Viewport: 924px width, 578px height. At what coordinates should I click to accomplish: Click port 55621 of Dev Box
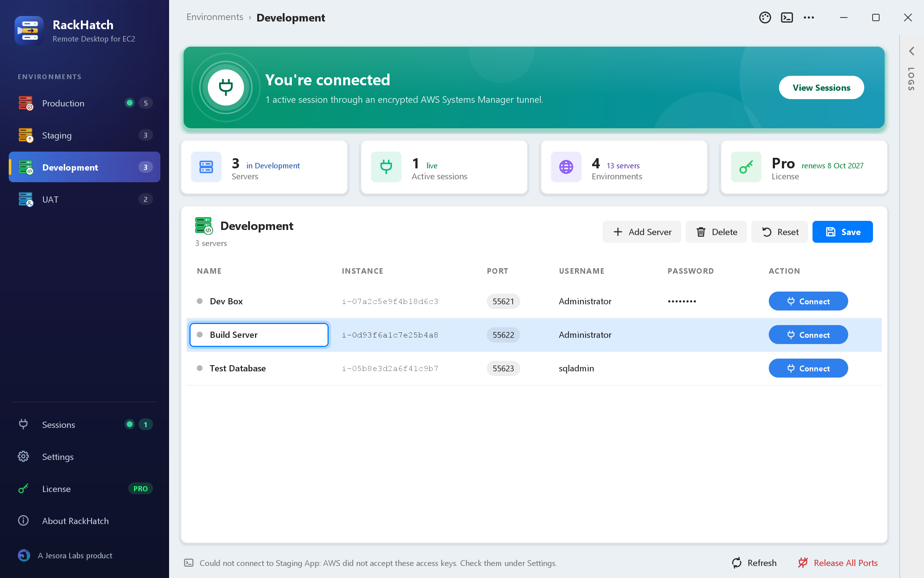[x=503, y=301]
